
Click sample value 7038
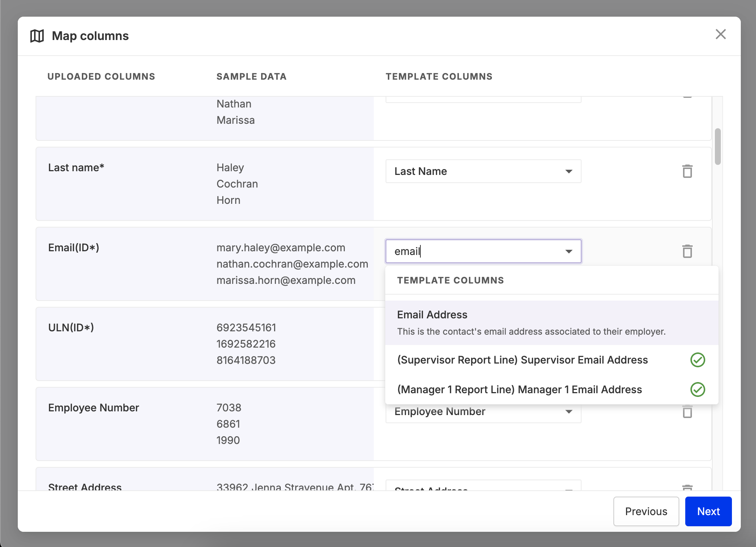point(229,408)
